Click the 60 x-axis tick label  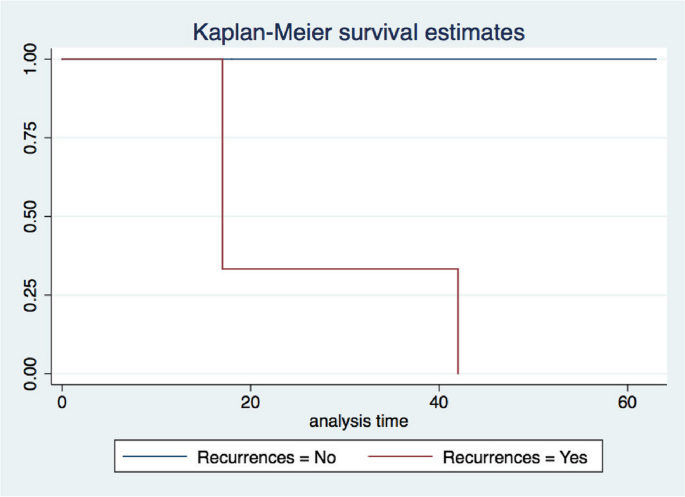pyautogui.click(x=627, y=399)
